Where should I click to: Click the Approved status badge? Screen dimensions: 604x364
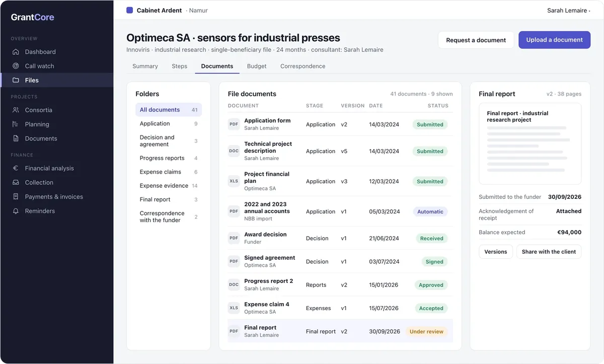tap(431, 285)
